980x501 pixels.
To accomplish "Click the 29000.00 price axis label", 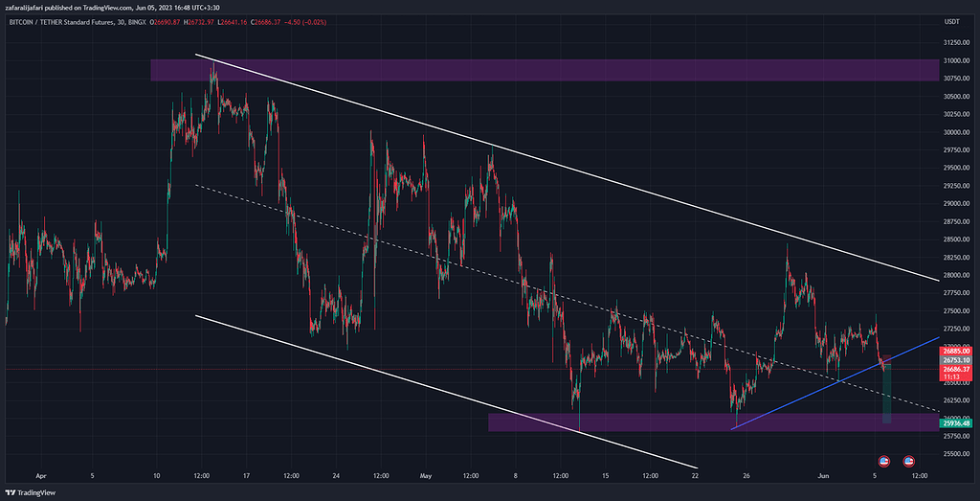I will coord(956,203).
